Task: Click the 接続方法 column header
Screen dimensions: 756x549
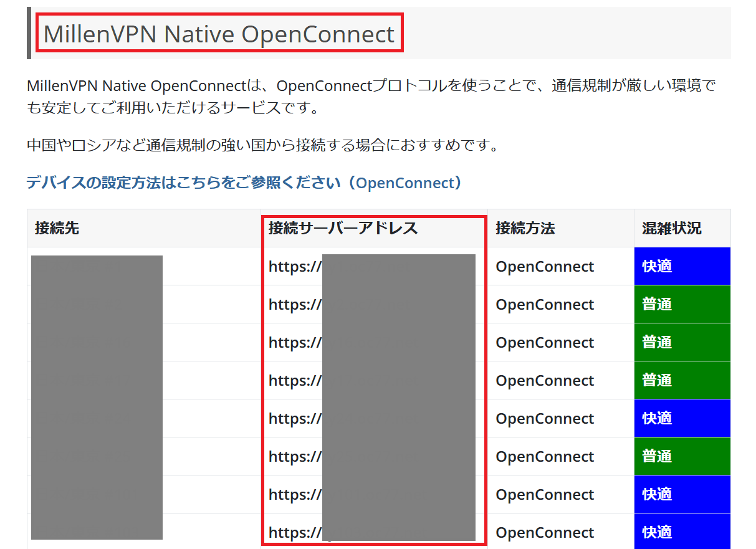Action: [x=525, y=228]
